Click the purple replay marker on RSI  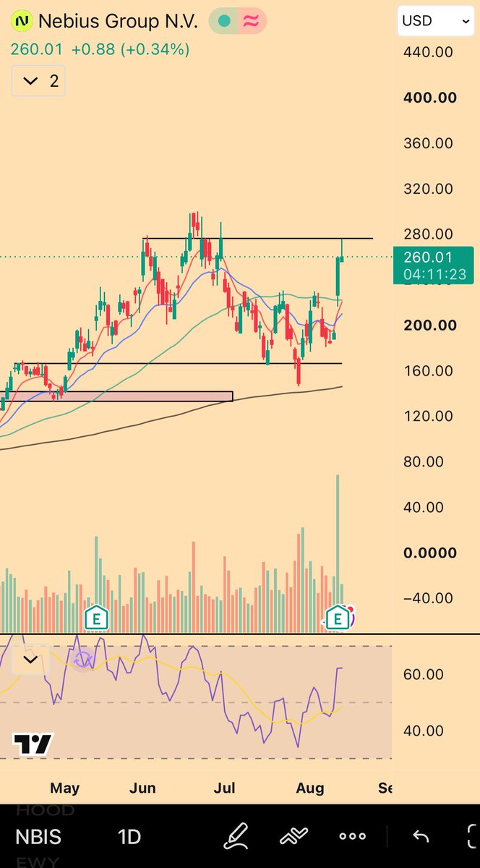pos(82,660)
